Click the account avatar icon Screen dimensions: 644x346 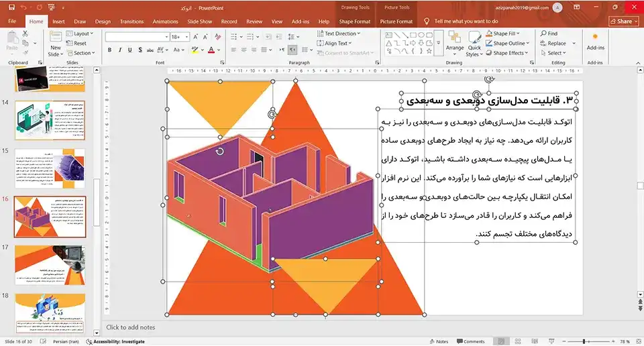(x=557, y=7)
